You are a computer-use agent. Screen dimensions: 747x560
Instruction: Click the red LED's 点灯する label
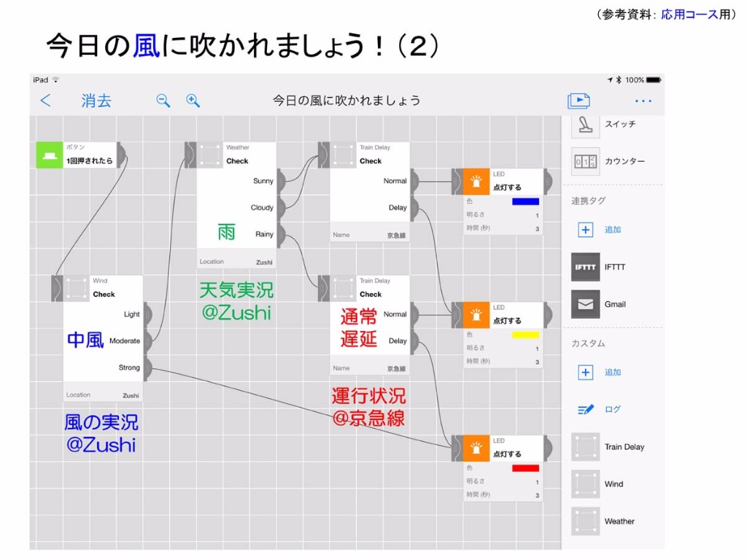507,454
